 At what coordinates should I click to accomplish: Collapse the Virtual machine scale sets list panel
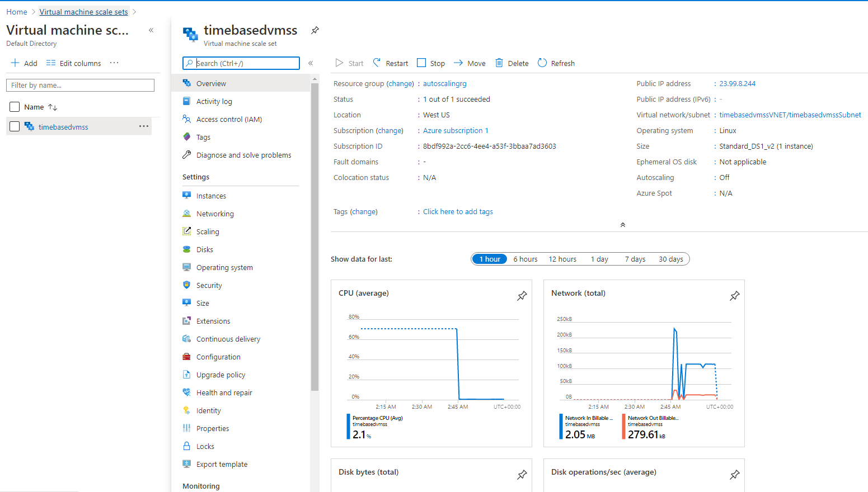pos(151,30)
